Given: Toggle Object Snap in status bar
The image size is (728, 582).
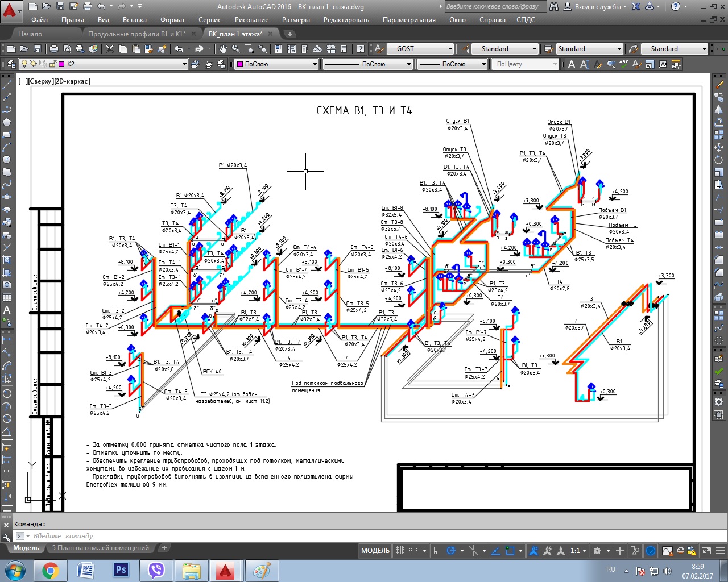Looking at the screenshot, I should pyautogui.click(x=510, y=550).
